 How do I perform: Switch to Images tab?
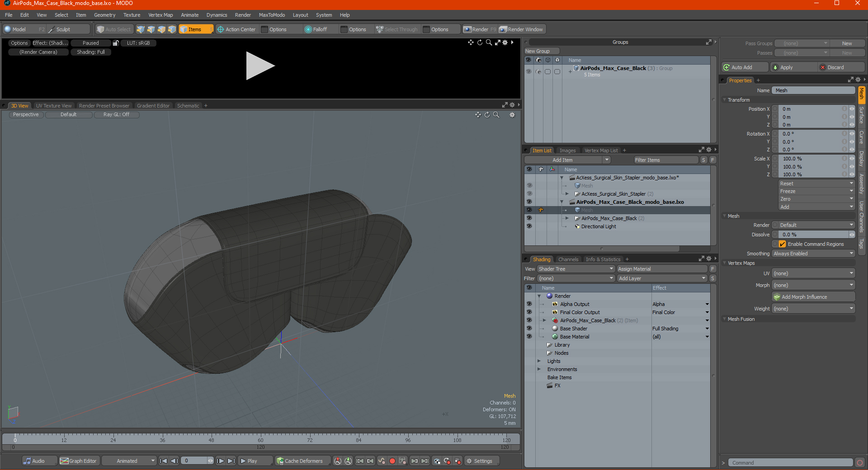point(568,150)
